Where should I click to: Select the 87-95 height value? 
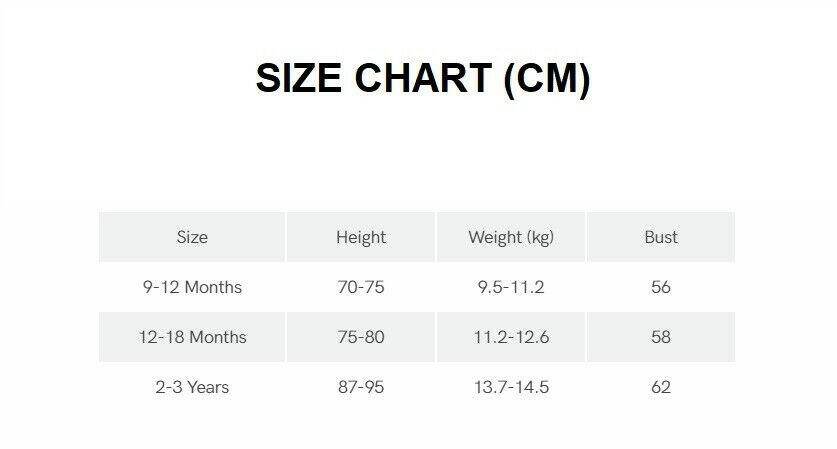point(361,387)
